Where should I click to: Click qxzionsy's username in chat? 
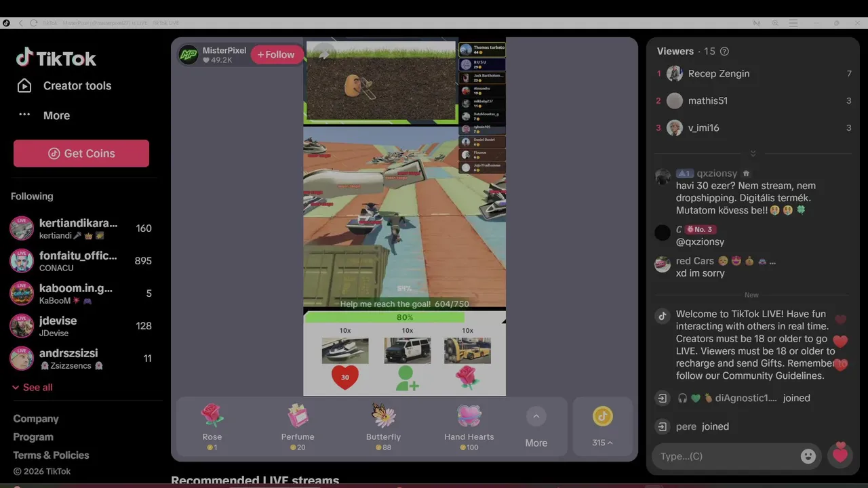717,174
